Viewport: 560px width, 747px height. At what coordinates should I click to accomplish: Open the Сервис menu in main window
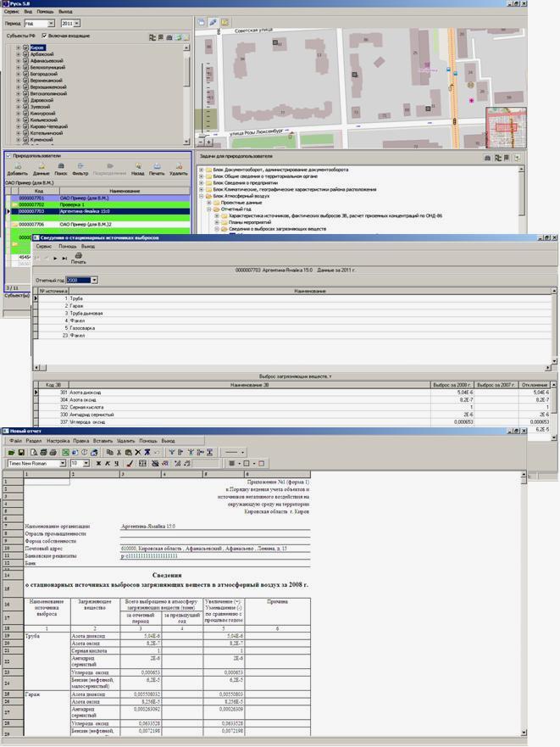pos(11,13)
